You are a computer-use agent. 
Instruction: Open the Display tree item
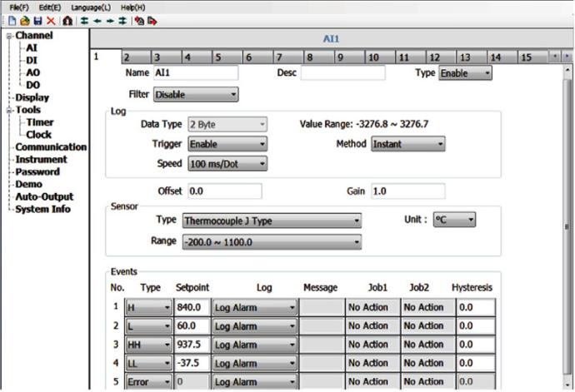[x=32, y=97]
